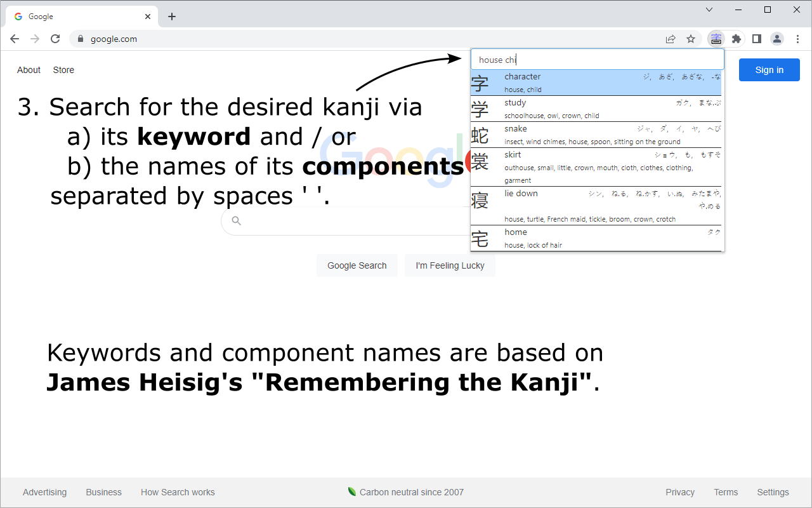Open the Advertising footer link
Viewport: 812px width, 508px height.
click(x=44, y=492)
